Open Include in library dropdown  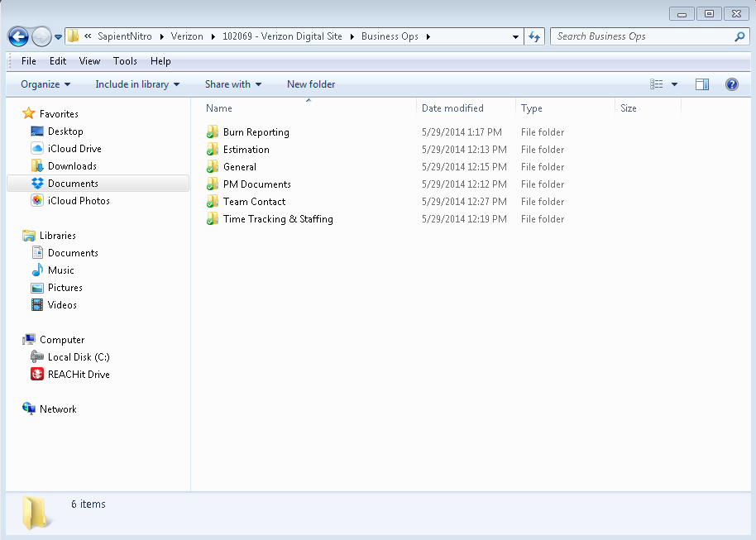coord(137,84)
